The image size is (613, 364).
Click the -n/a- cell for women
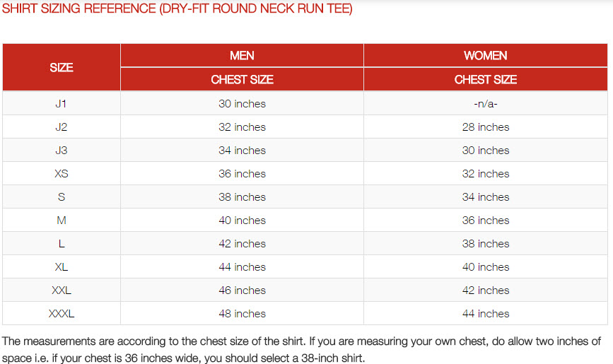coord(486,104)
